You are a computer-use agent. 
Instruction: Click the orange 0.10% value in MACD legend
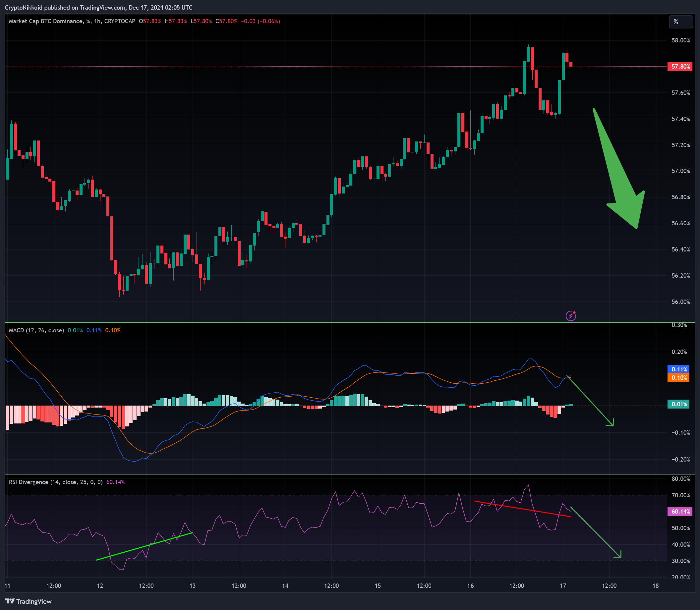tap(113, 330)
